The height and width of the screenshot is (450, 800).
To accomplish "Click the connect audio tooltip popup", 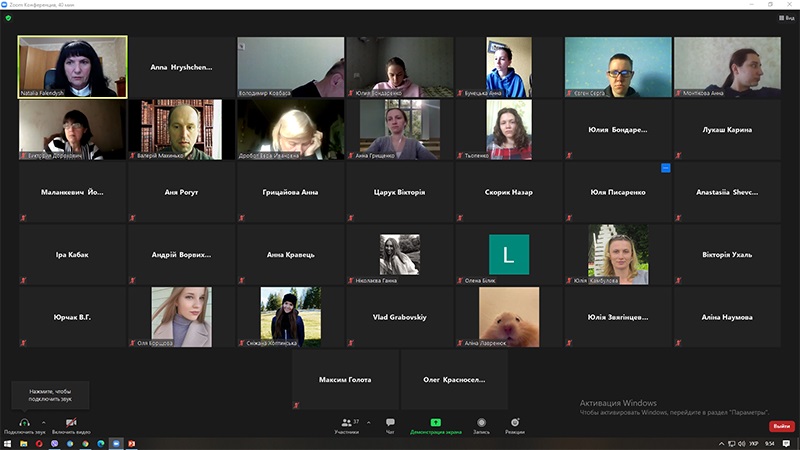I will (50, 395).
